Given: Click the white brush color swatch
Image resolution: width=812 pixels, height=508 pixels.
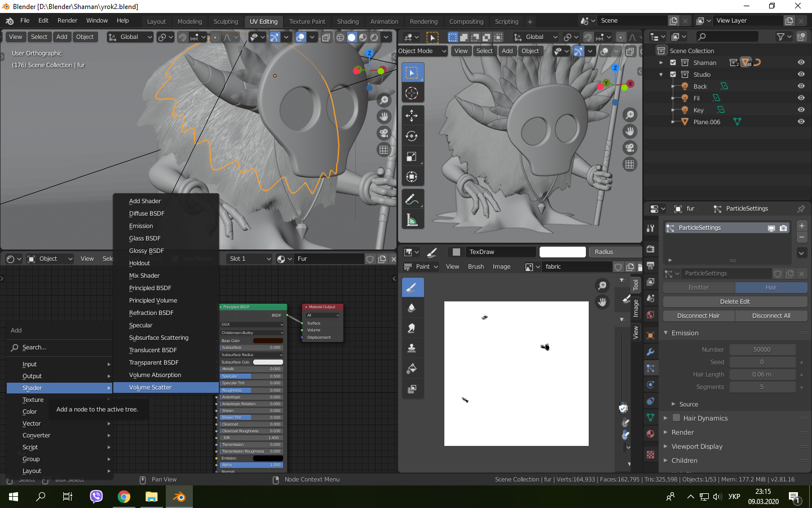Looking at the screenshot, I should (x=562, y=252).
